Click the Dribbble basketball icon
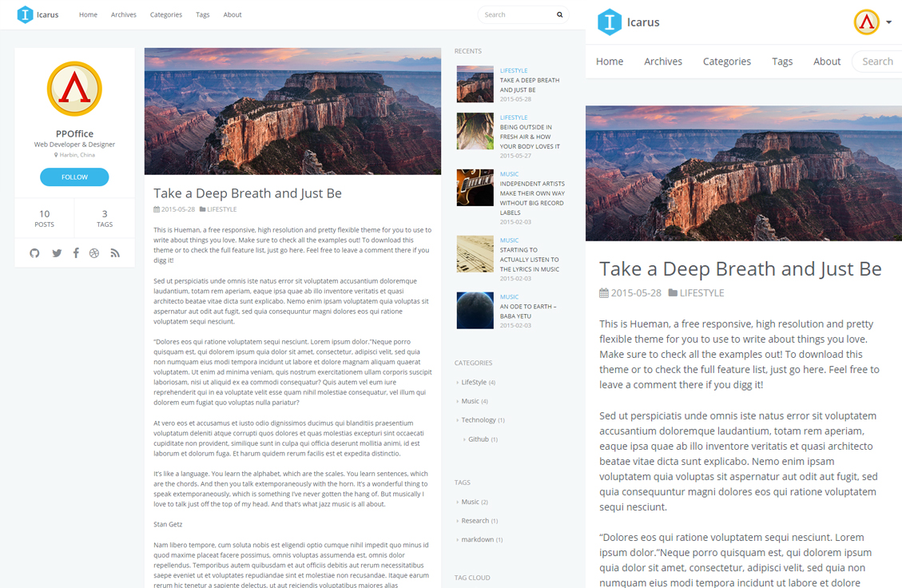902x588 pixels. (94, 253)
